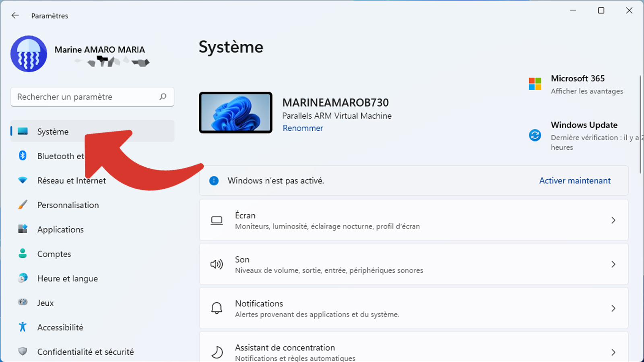Expand the Notifications row chevron
Image resolution: width=644 pixels, height=362 pixels.
click(613, 309)
